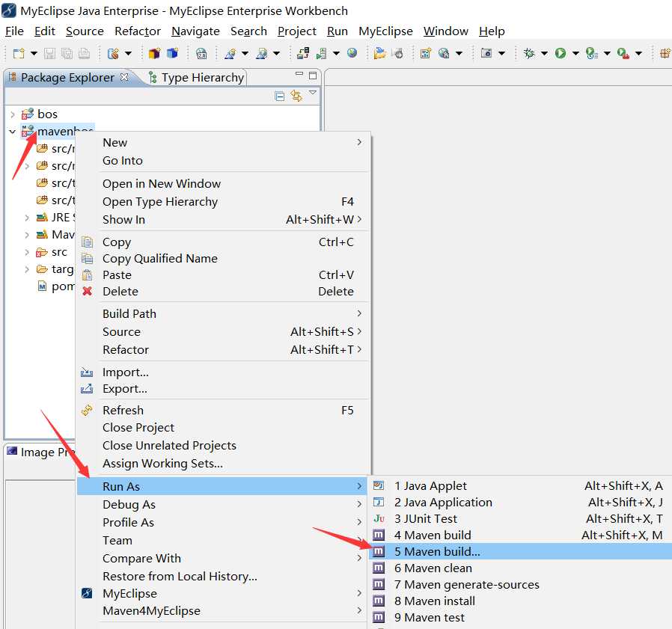Click the open-folder-with-arrow toolbar icon
The height and width of the screenshot is (629, 672).
[379, 53]
